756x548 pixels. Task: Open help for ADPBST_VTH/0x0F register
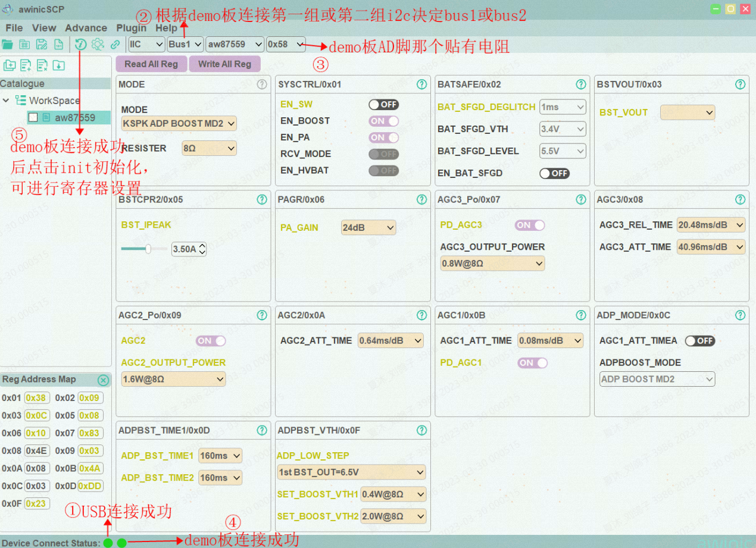pos(421,430)
